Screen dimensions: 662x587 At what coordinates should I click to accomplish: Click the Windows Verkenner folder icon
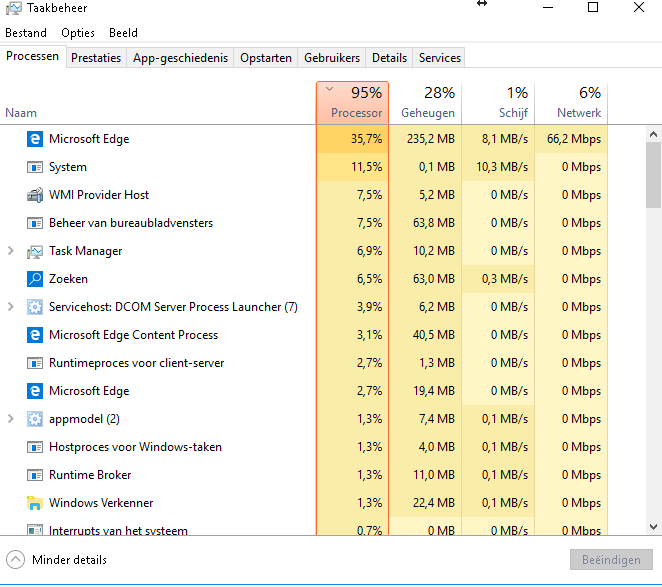(x=35, y=503)
